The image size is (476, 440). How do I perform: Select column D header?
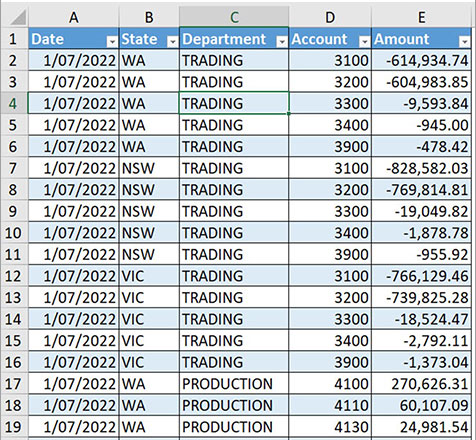330,17
